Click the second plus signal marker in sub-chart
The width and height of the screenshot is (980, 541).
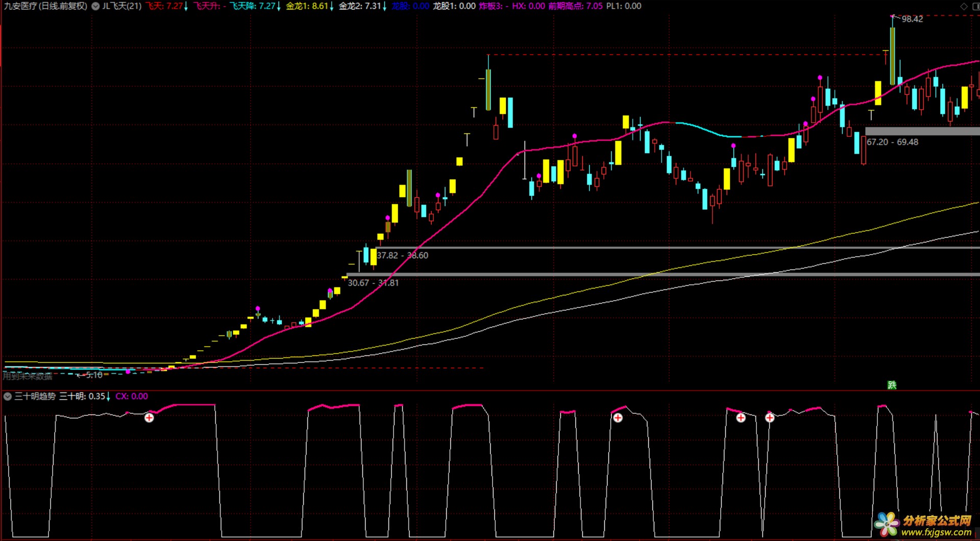point(618,418)
